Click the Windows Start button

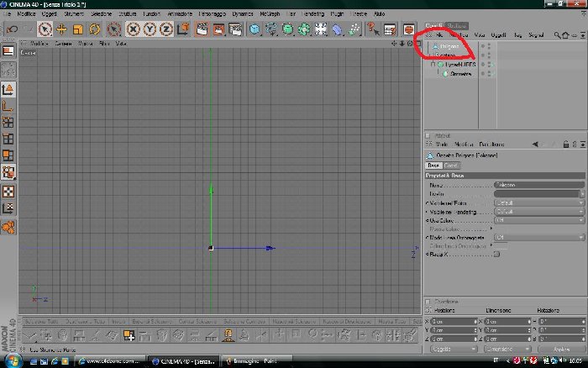[13, 361]
